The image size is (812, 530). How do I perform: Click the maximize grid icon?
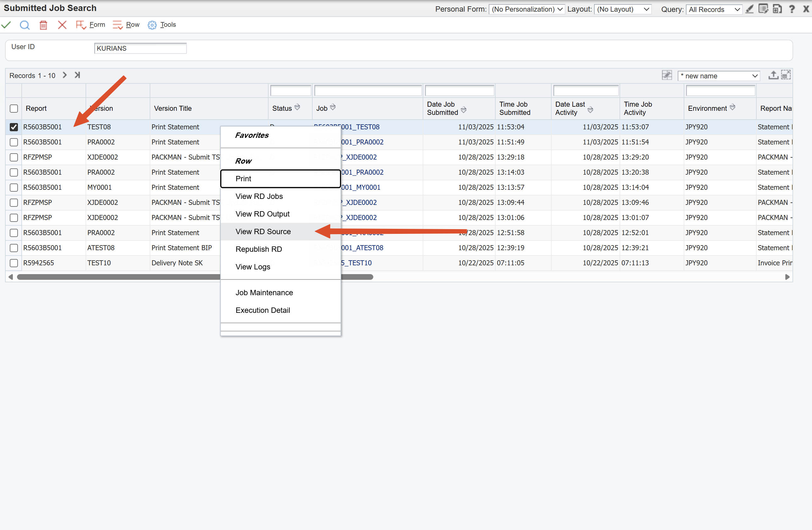(786, 75)
